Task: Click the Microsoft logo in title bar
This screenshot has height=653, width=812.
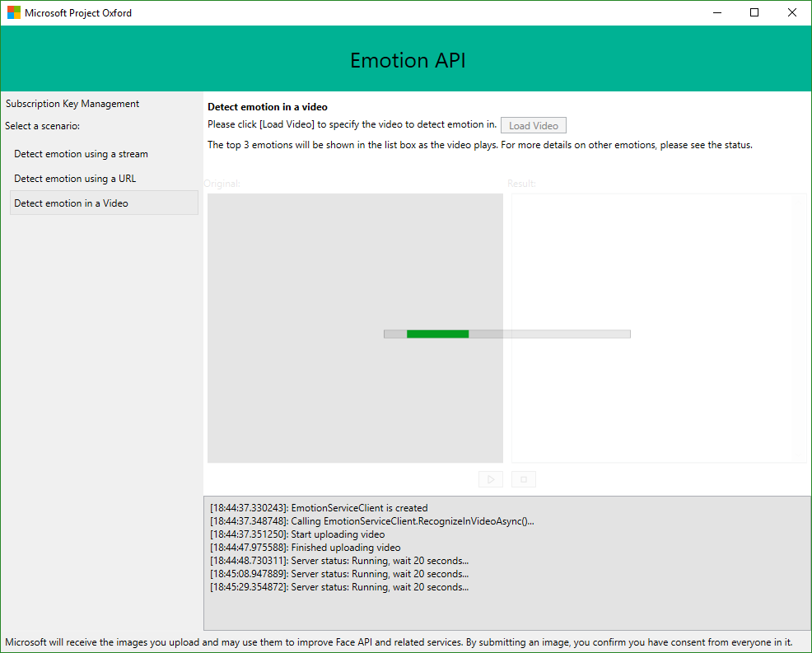Action: coord(14,13)
